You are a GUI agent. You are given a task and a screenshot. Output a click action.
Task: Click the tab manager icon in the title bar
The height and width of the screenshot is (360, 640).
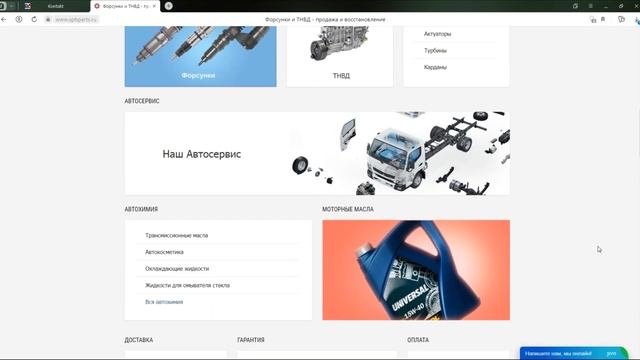click(575, 6)
